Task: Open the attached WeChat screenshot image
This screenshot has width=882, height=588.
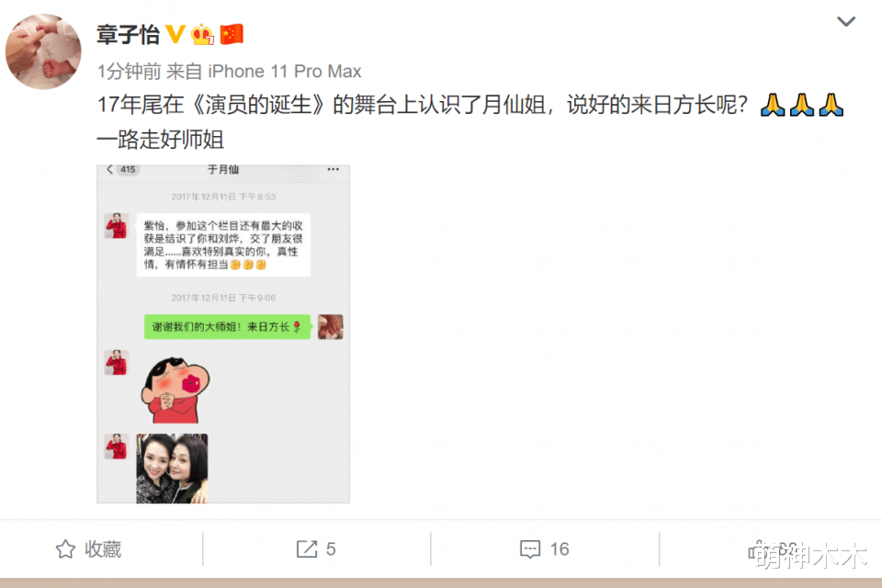Action: [223, 334]
